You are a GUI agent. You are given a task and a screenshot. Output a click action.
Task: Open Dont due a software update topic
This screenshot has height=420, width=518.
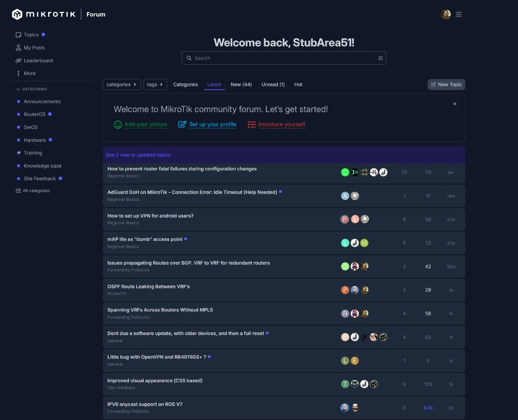pyautogui.click(x=185, y=334)
